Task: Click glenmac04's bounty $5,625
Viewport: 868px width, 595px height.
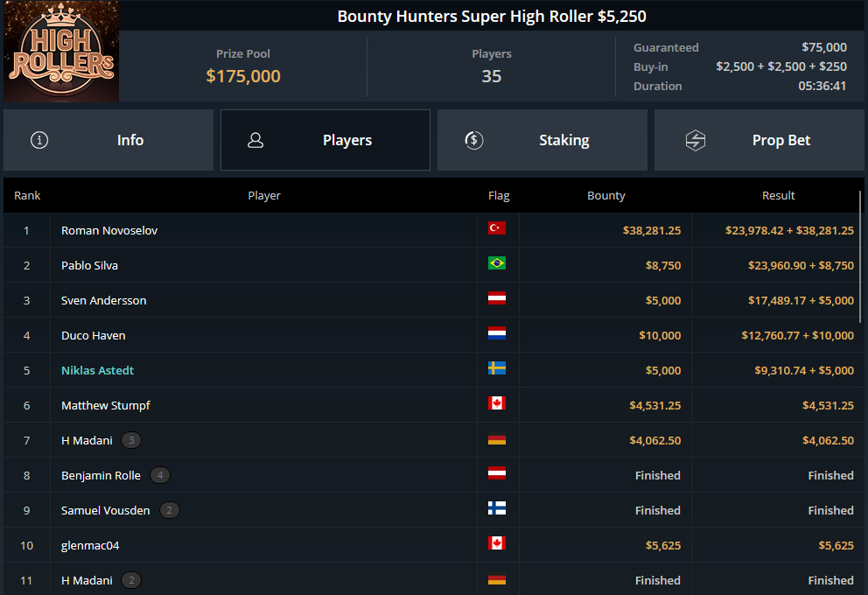Action: click(663, 545)
